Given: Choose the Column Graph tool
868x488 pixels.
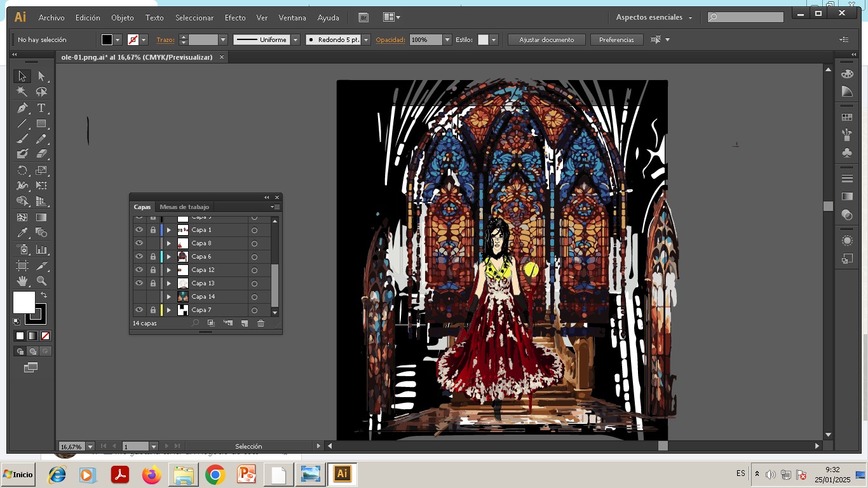Looking at the screenshot, I should [41, 249].
